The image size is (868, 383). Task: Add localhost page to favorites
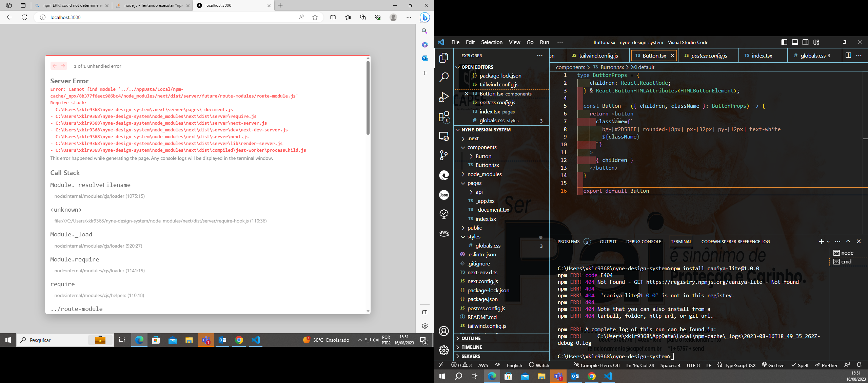coord(315,17)
